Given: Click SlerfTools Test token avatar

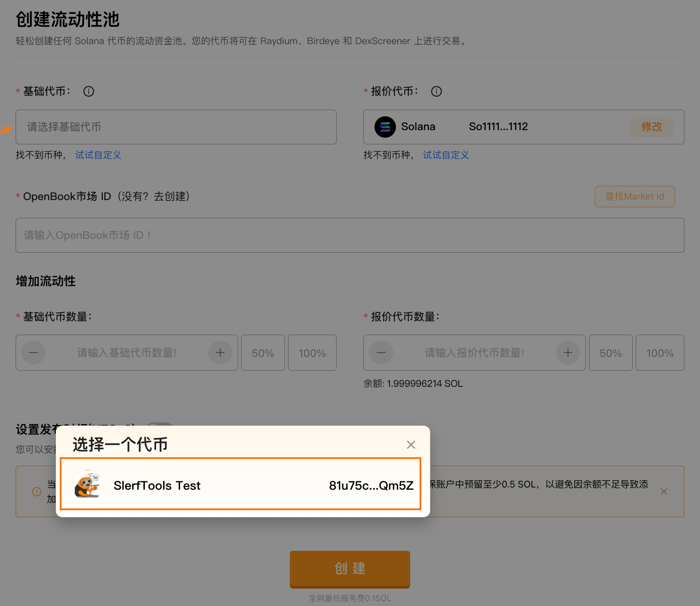Looking at the screenshot, I should [88, 485].
